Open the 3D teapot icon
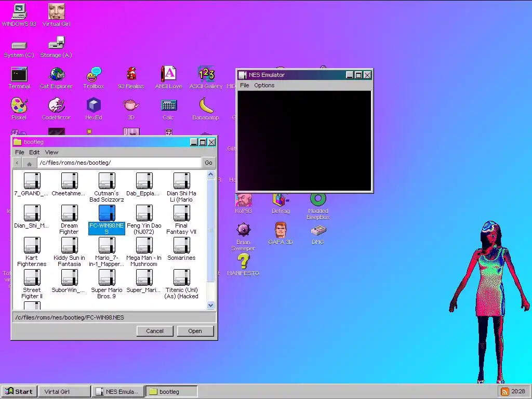This screenshot has width=532, height=399. pyautogui.click(x=131, y=109)
